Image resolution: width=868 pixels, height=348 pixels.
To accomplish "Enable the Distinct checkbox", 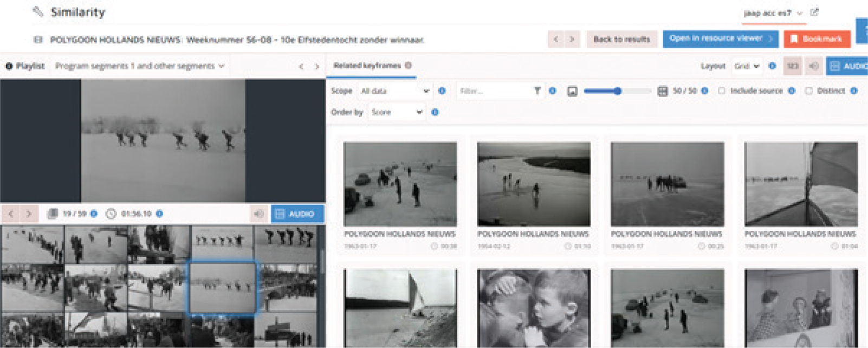I will point(808,91).
